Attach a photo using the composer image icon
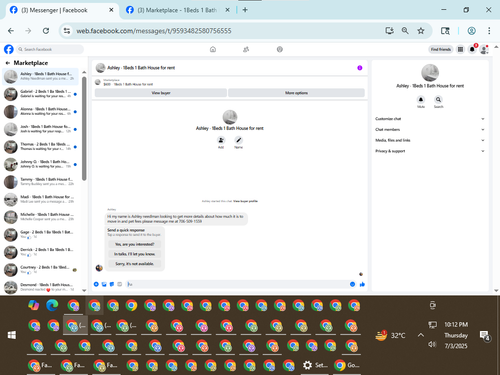The height and width of the screenshot is (375, 500). click(104, 284)
